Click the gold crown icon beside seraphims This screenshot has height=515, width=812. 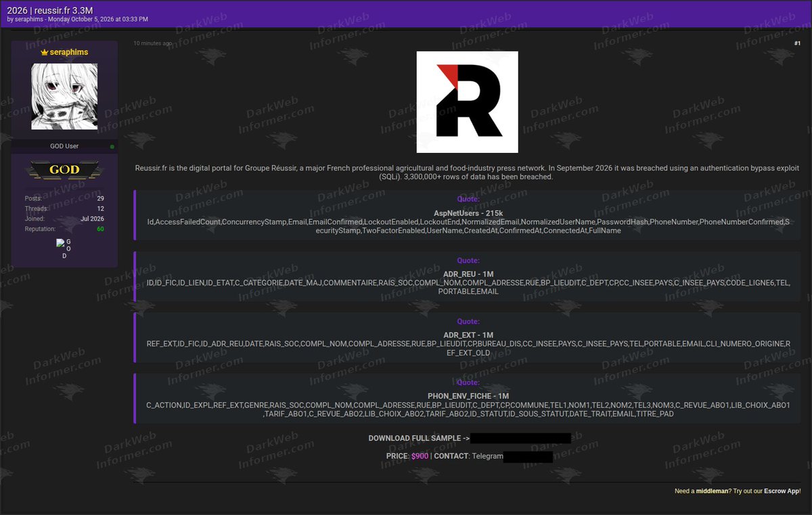(x=45, y=52)
